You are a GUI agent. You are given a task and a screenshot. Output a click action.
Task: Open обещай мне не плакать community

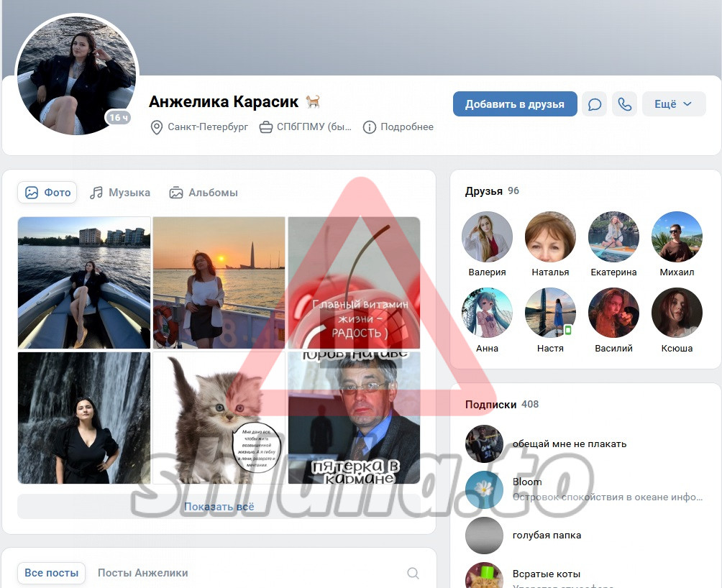click(570, 444)
